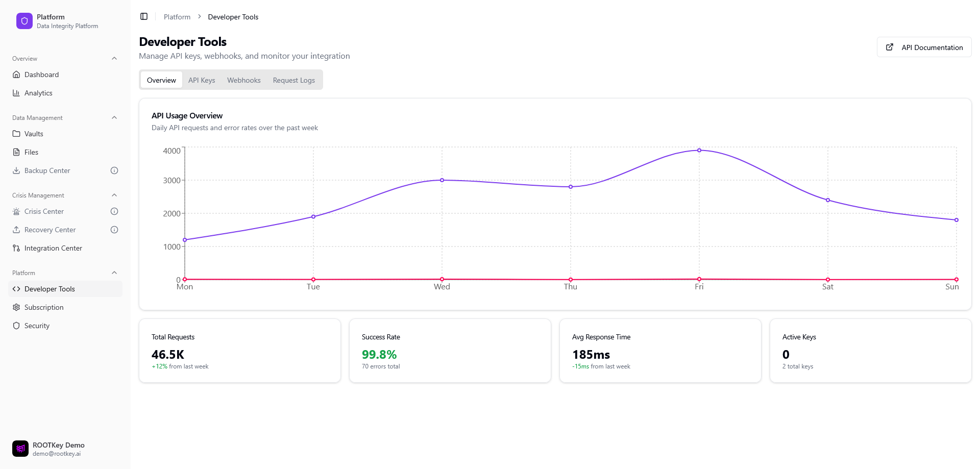Open Subscription gear icon
Viewport: 980px width, 469px height.
[x=16, y=307]
